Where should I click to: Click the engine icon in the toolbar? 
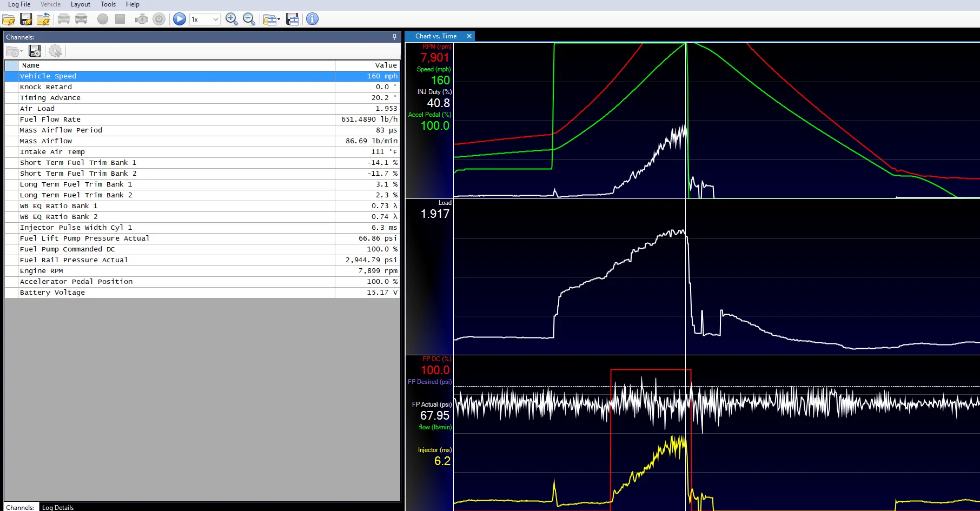tap(142, 19)
